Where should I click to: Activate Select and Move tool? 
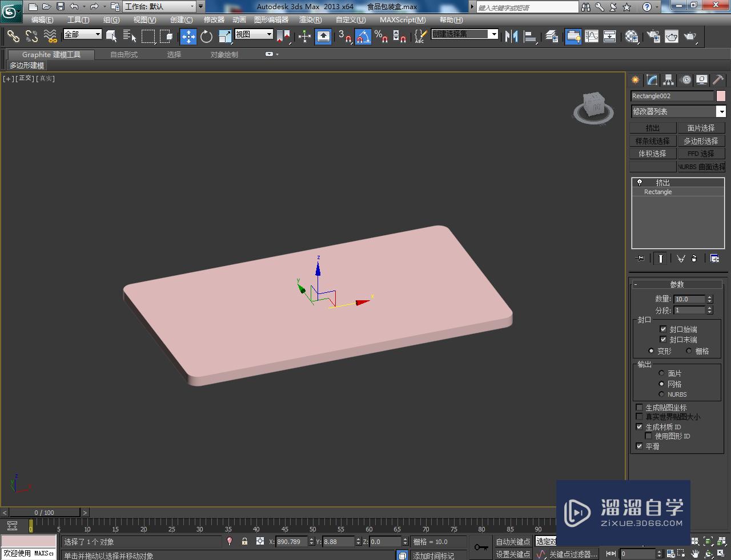[x=188, y=37]
